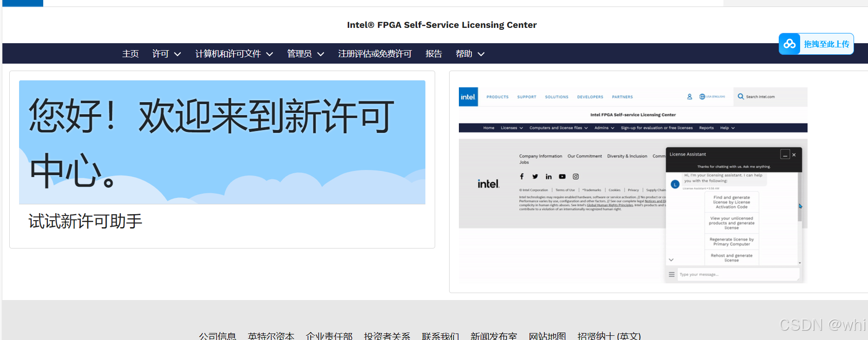This screenshot has width=868, height=340.
Task: Open the 帮助 help menu
Action: coord(464,54)
